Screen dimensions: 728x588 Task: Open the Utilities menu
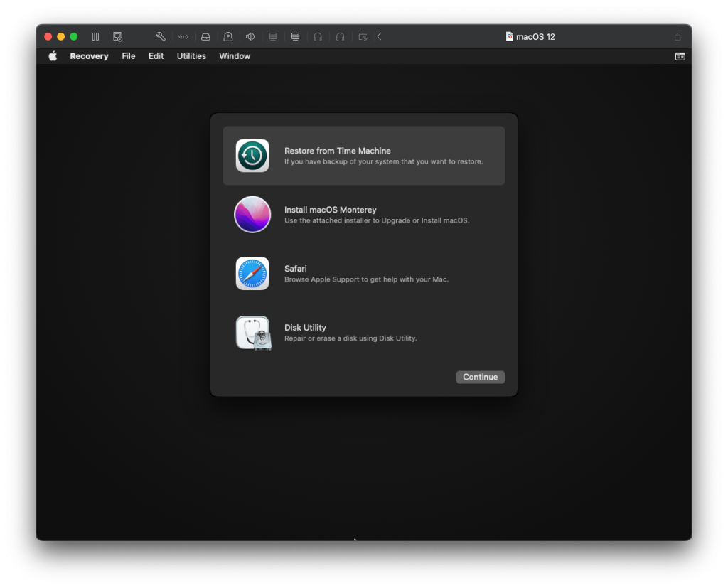click(191, 56)
